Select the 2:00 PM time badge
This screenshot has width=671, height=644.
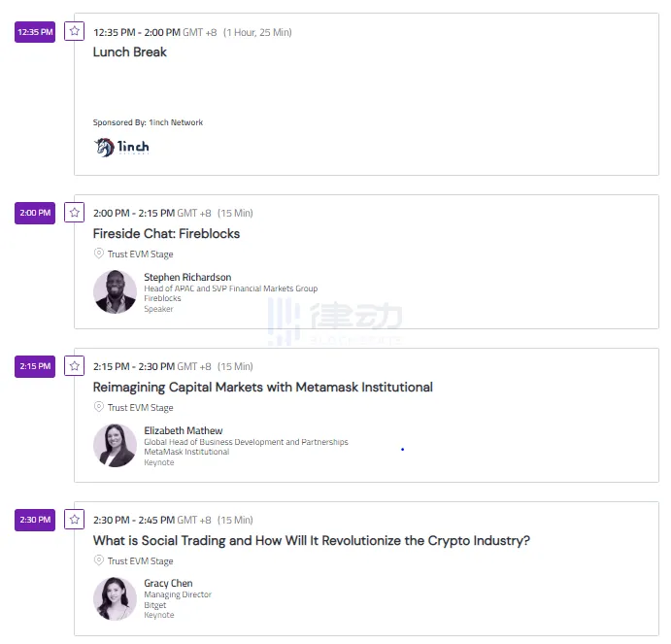[x=35, y=213]
